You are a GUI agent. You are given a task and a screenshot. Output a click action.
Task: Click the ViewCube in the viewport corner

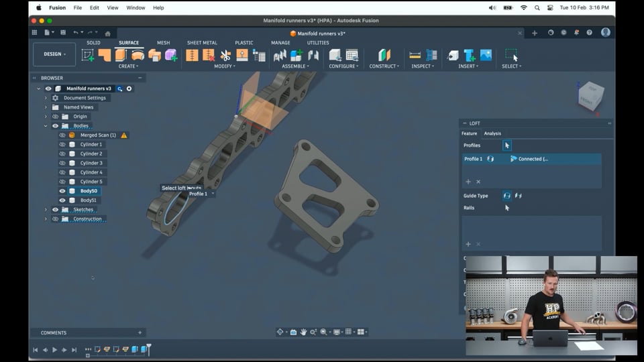pyautogui.click(x=591, y=95)
